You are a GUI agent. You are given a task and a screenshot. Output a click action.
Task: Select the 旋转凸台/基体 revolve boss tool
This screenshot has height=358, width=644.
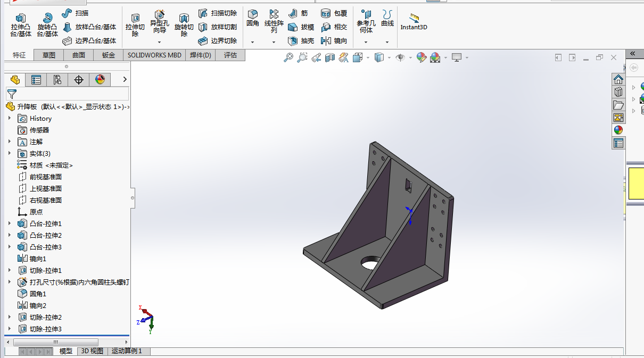coord(47,25)
